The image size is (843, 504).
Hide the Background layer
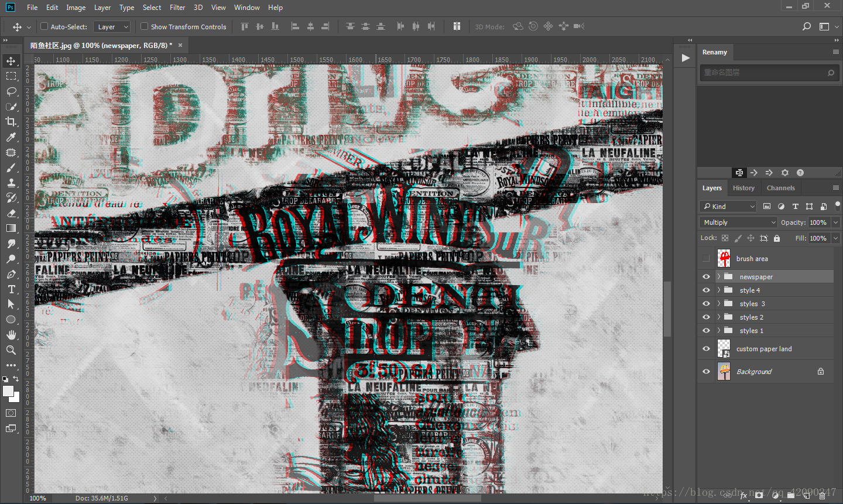[x=706, y=372]
